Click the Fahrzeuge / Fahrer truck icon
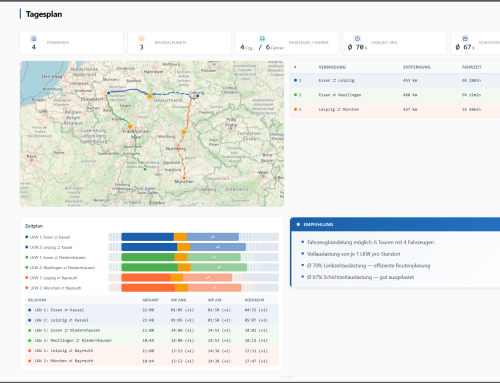Screen dimensions: 500x383 click(262, 38)
